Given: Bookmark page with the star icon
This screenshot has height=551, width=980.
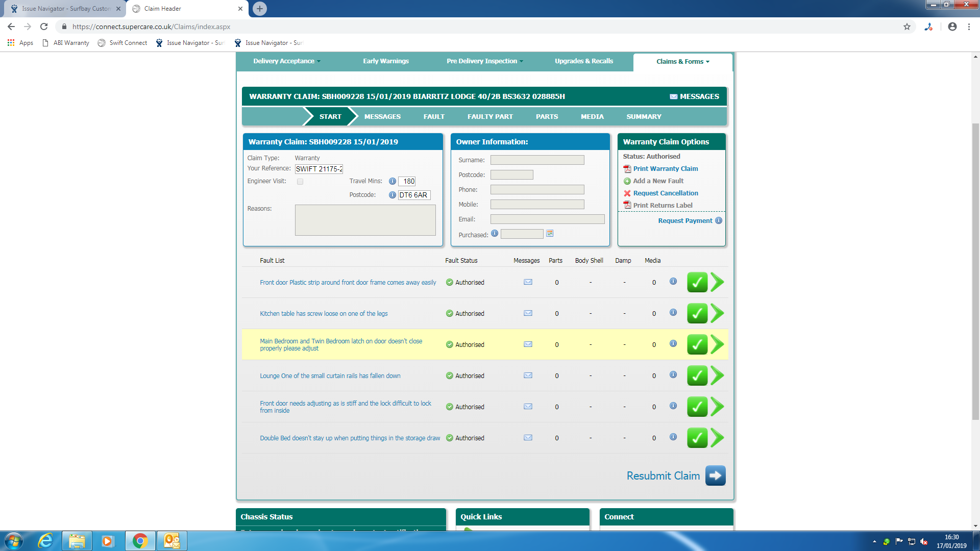Looking at the screenshot, I should click(906, 27).
